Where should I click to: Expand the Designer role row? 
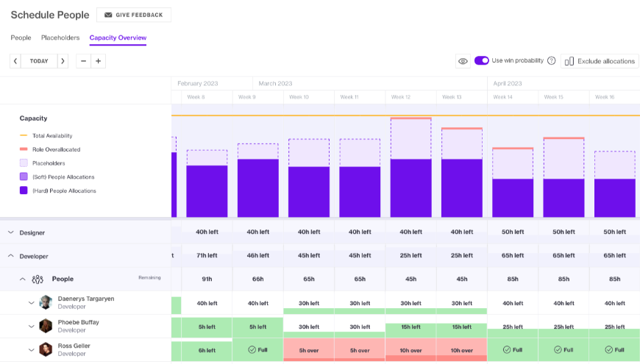(x=11, y=232)
